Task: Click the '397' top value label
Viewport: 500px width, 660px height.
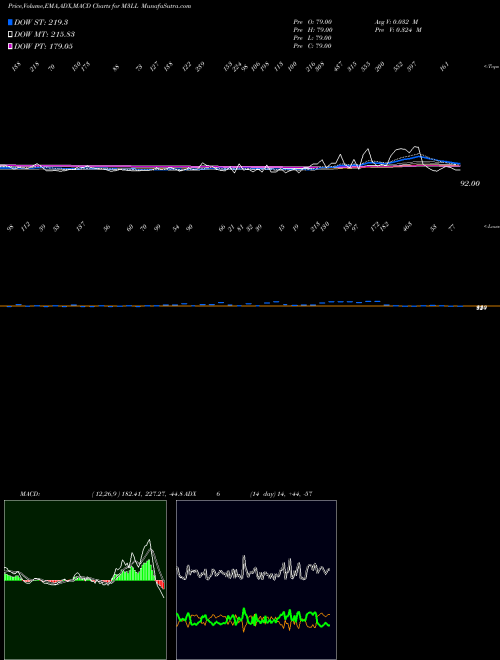Action: coord(411,66)
